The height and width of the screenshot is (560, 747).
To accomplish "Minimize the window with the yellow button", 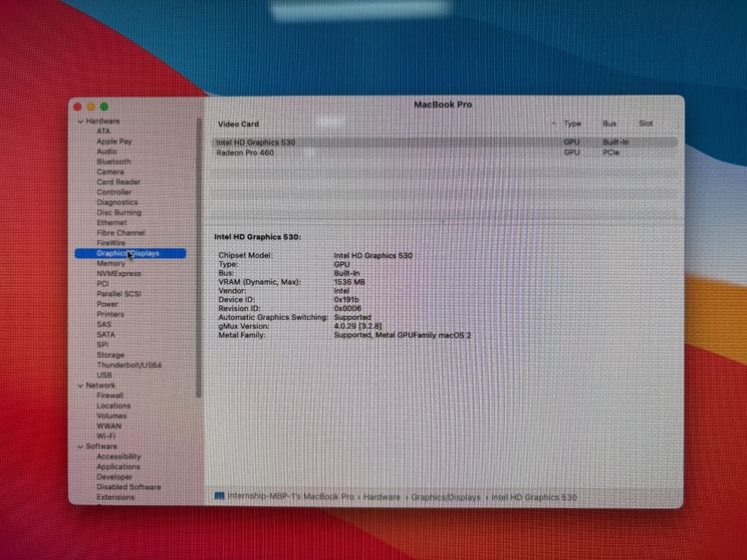I will [92, 107].
